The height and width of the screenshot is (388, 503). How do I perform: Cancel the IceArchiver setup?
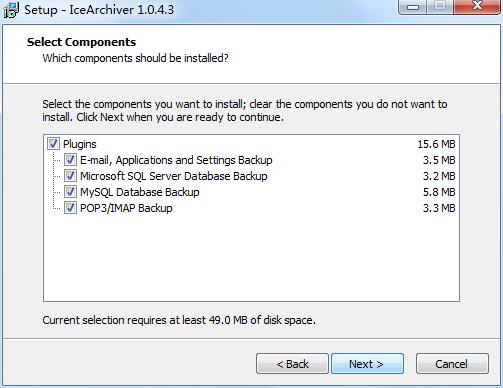coord(452,364)
